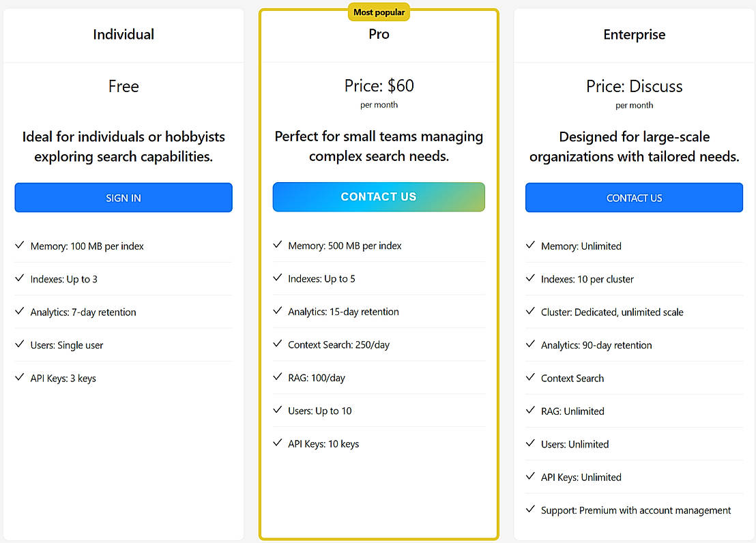Viewport: 756px width, 543px height.
Task: Select the Pro plan heading
Action: tap(379, 34)
